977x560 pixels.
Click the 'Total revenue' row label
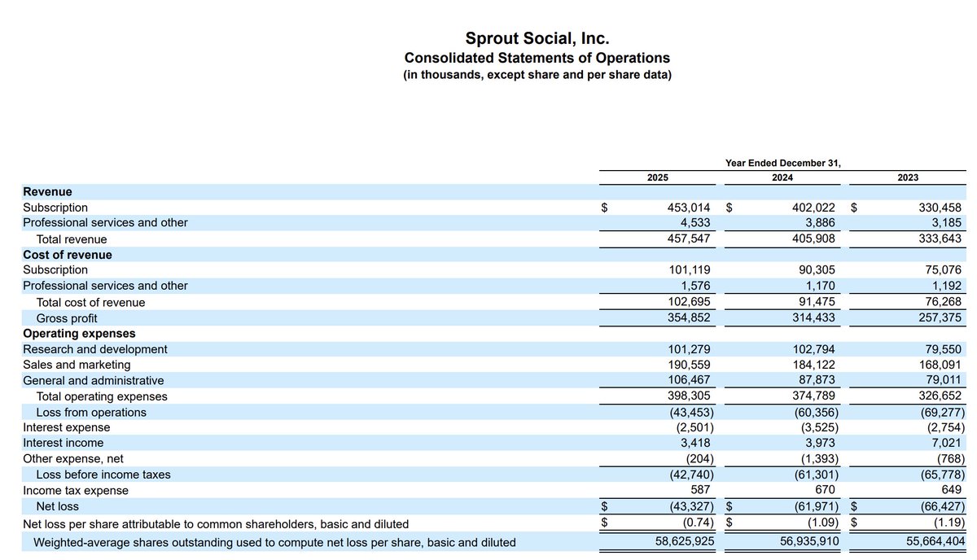pyautogui.click(x=72, y=239)
